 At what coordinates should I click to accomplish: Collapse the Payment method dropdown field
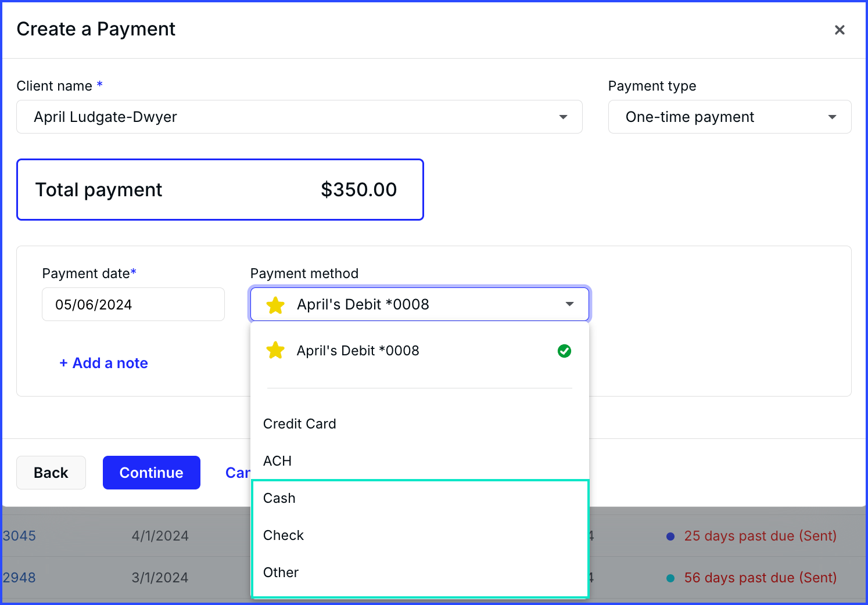click(419, 304)
